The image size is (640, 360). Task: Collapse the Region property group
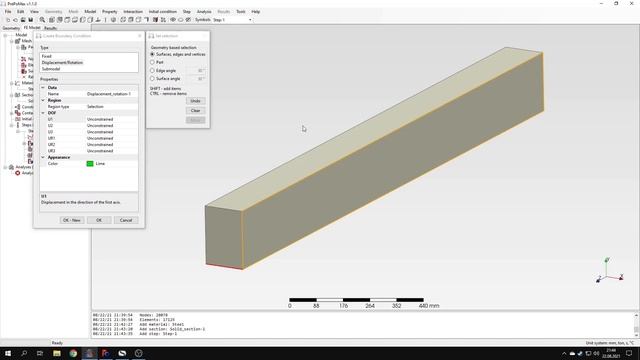(43, 100)
